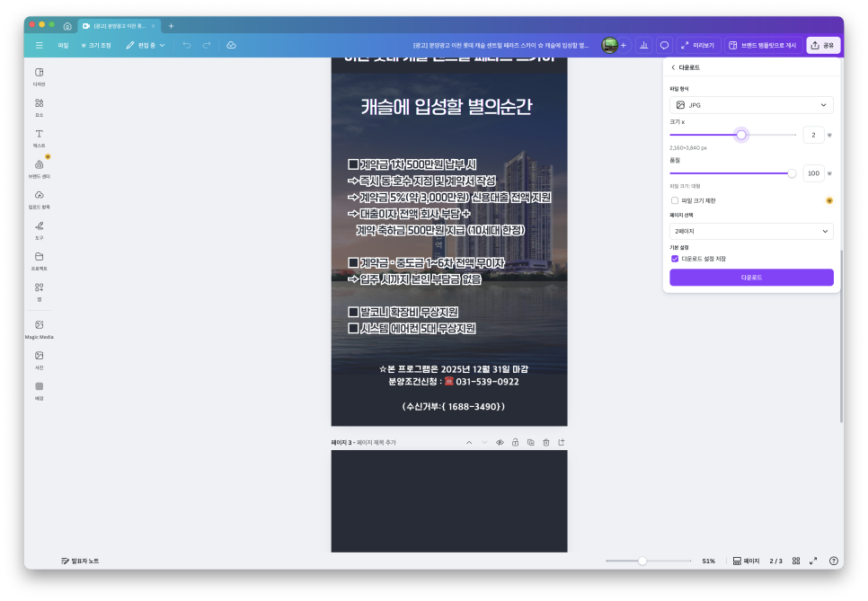Go to home via house icon
The image size is (868, 601).
(x=67, y=26)
